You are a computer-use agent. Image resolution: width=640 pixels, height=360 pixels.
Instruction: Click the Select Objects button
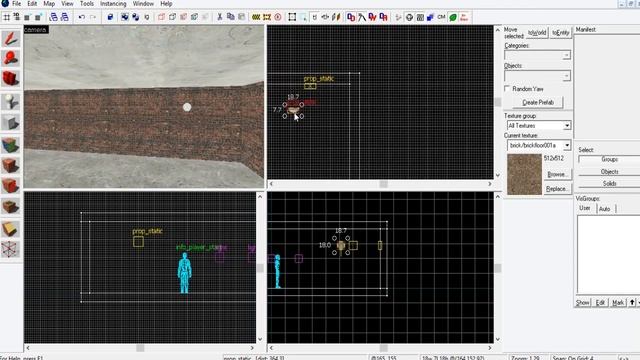(609, 172)
